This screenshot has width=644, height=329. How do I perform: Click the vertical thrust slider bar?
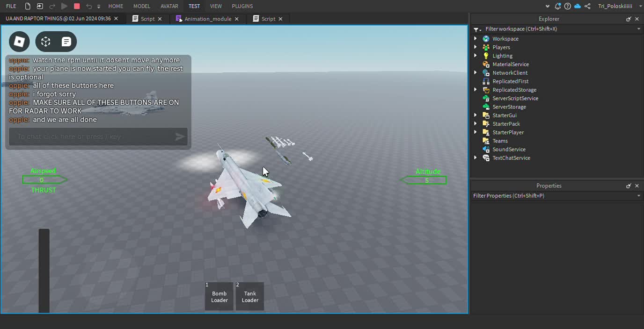pos(44,270)
